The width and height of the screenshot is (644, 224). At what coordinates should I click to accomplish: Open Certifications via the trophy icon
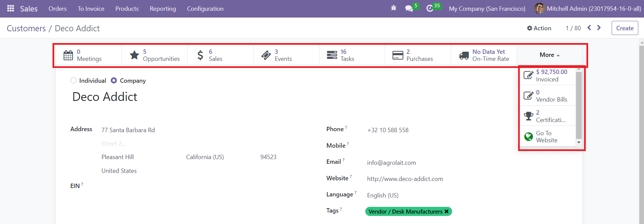click(529, 116)
